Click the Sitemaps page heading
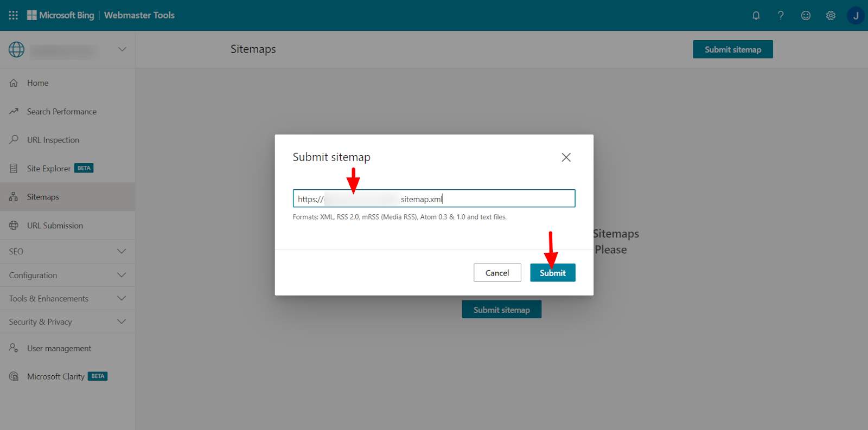This screenshot has height=430, width=868. pos(253,49)
